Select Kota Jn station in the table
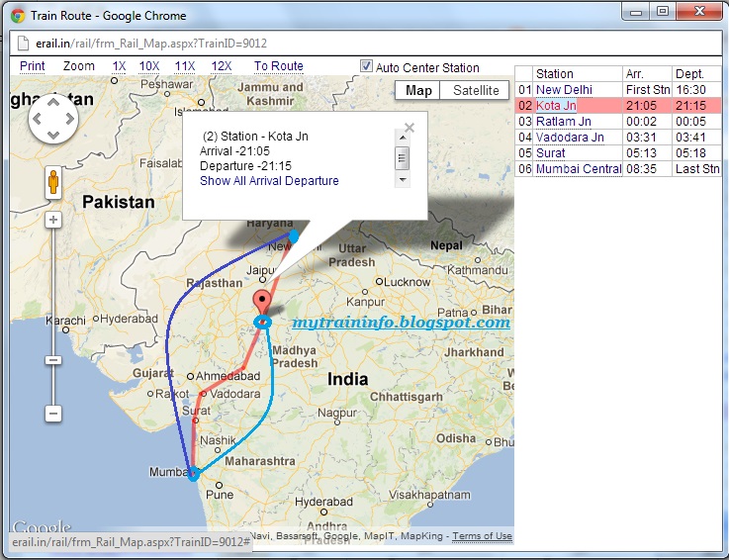Image resolution: width=729 pixels, height=560 pixels. (556, 106)
